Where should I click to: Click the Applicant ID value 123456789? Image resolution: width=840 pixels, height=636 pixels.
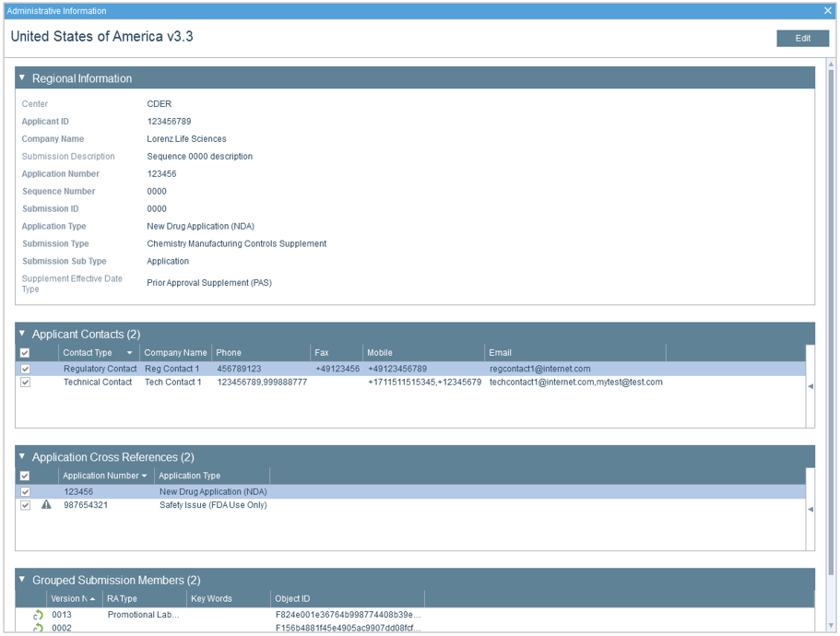click(x=169, y=122)
